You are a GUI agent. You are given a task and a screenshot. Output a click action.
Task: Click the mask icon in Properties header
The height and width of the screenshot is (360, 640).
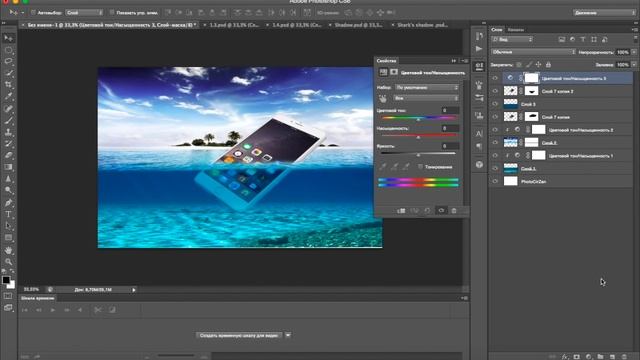pos(394,72)
